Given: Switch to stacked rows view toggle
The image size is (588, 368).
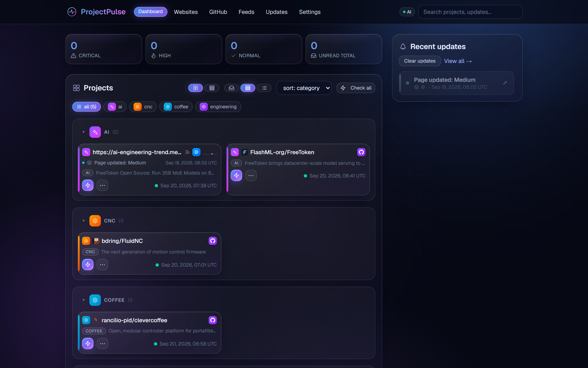Looking at the screenshot, I should pos(212,88).
